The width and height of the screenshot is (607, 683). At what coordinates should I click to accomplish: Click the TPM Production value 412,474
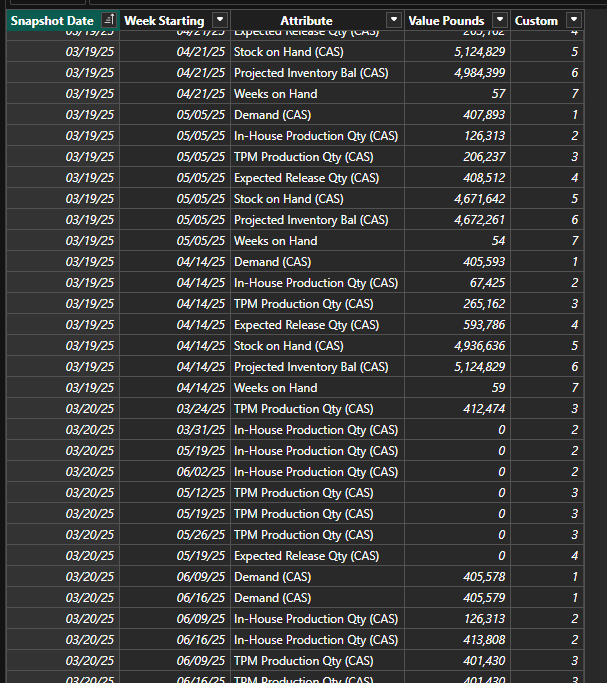[x=484, y=409]
